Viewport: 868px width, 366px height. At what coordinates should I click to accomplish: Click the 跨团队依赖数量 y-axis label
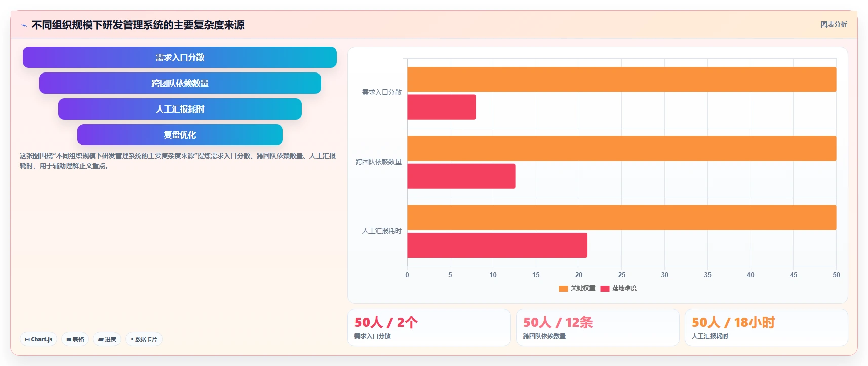click(x=378, y=162)
